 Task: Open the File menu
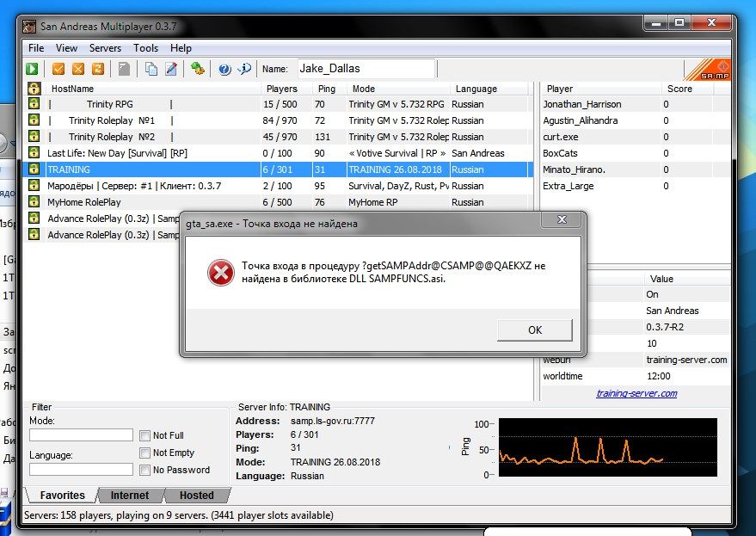(36, 48)
